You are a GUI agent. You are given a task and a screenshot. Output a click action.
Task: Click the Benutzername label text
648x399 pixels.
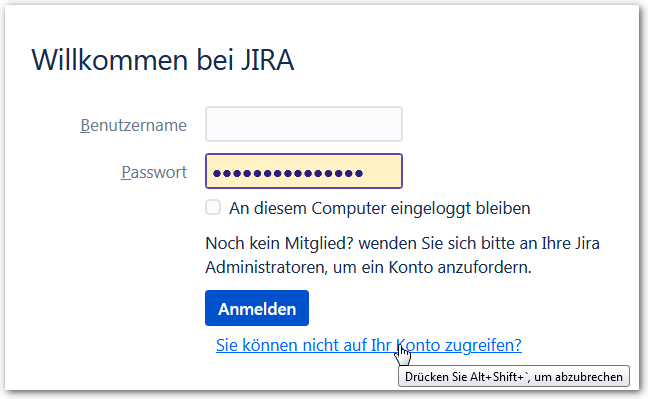[x=133, y=125]
